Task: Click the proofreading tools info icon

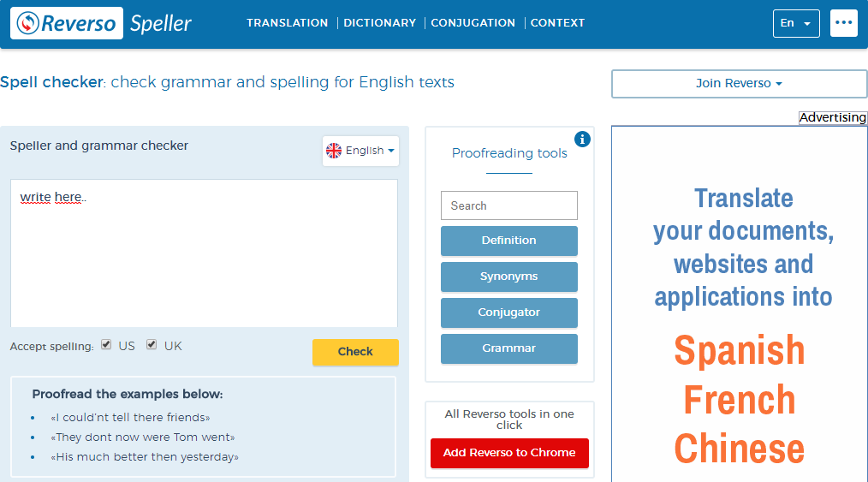Action: 582,139
